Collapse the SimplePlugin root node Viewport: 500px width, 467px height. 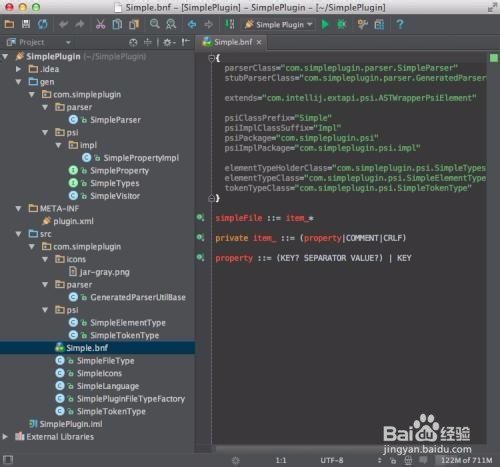(5, 57)
